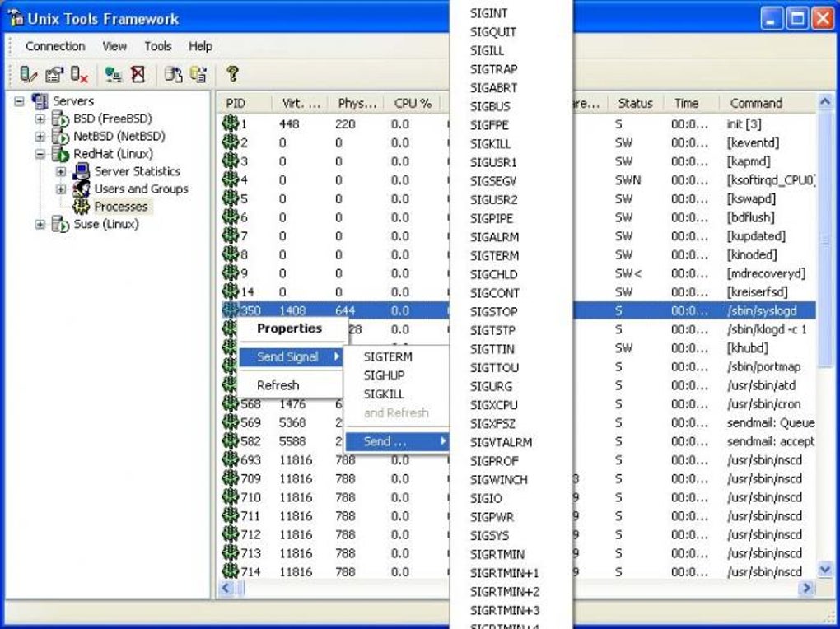This screenshot has height=629, width=840.
Task: Collapse the Servers root tree node
Action: pos(19,101)
